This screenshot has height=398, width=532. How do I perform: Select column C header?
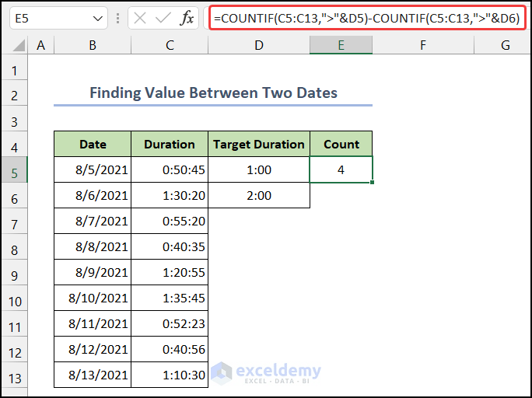pyautogui.click(x=170, y=45)
